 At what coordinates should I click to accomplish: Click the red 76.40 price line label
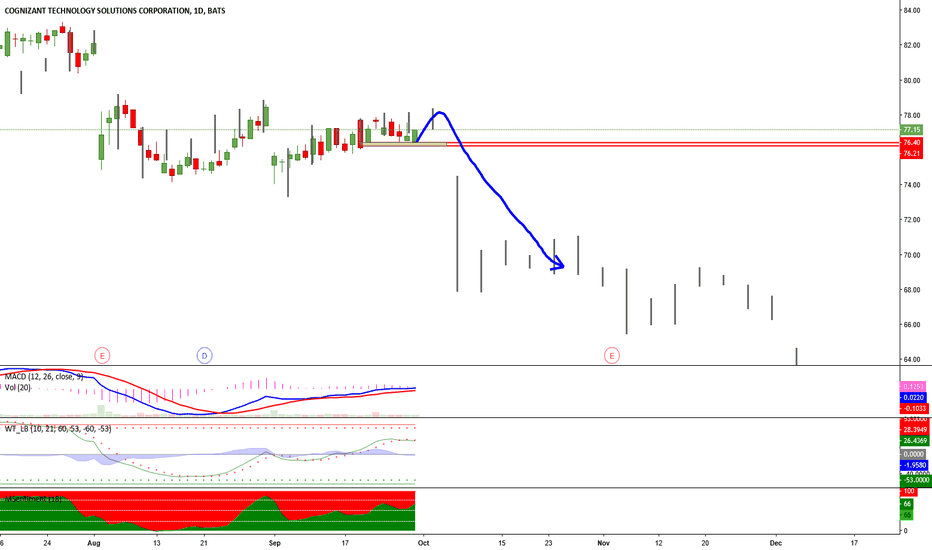pos(912,143)
